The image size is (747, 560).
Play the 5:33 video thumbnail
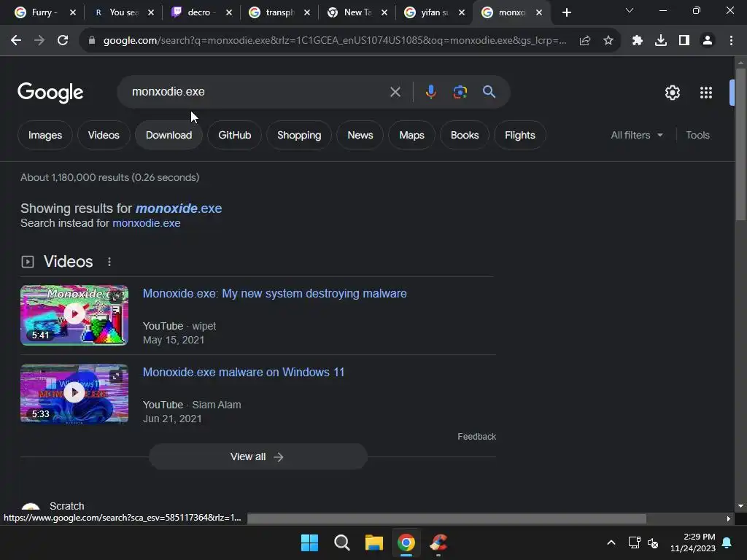point(74,393)
